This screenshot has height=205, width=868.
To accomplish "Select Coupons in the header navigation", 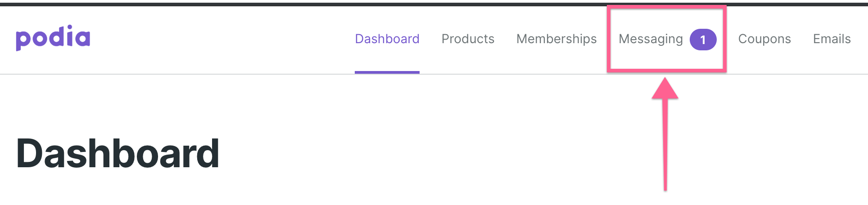I will tap(764, 39).
